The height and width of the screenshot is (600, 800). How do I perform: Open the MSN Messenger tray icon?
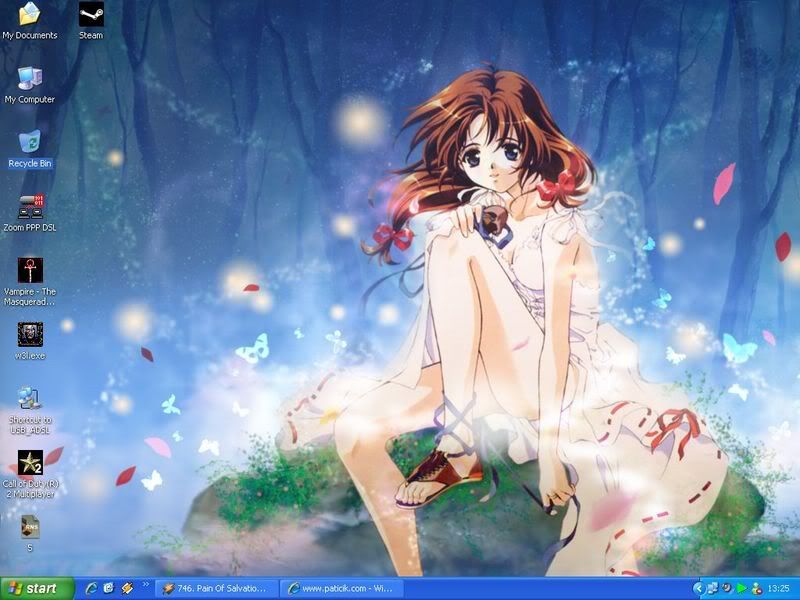[x=756, y=589]
